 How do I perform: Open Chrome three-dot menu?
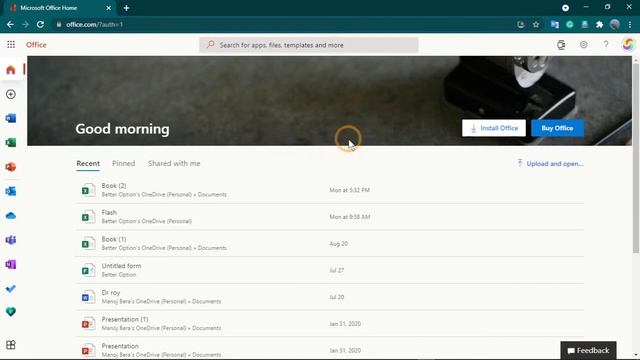pos(631,24)
